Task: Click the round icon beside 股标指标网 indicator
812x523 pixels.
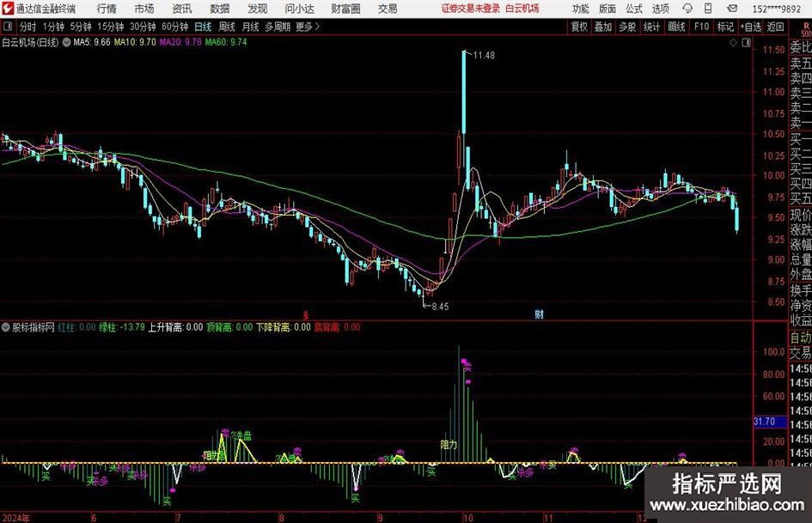Action: 6,327
